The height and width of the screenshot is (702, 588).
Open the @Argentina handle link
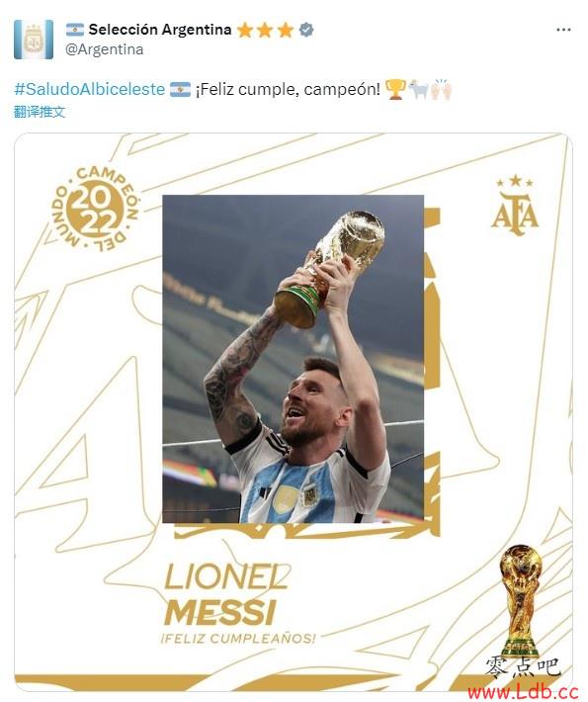click(105, 49)
